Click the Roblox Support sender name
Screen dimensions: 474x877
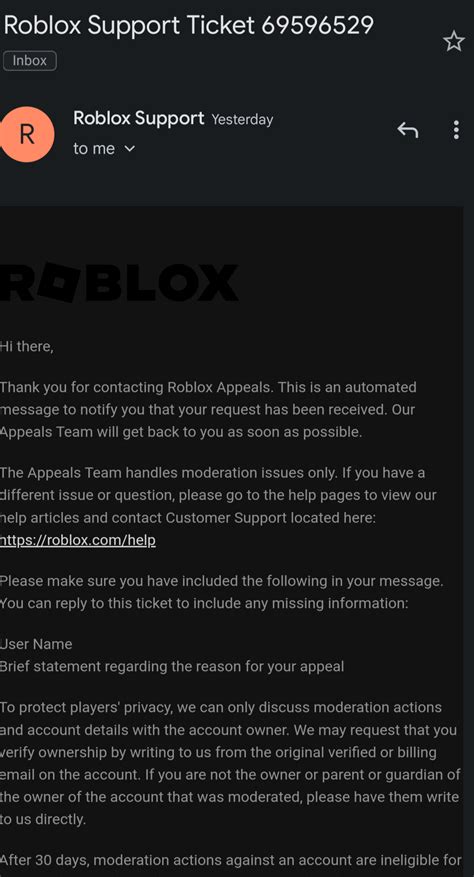point(139,119)
